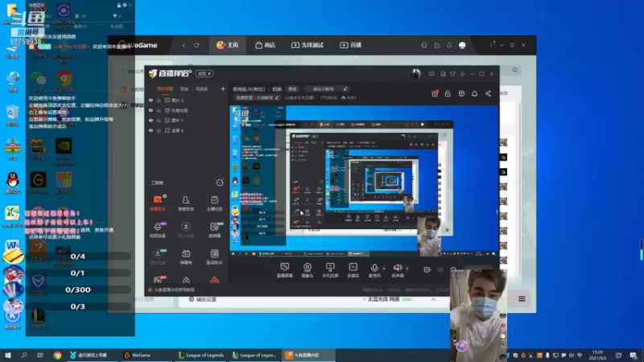Open WeGame 先锋测试 tab
The image size is (644, 362).
tap(308, 45)
